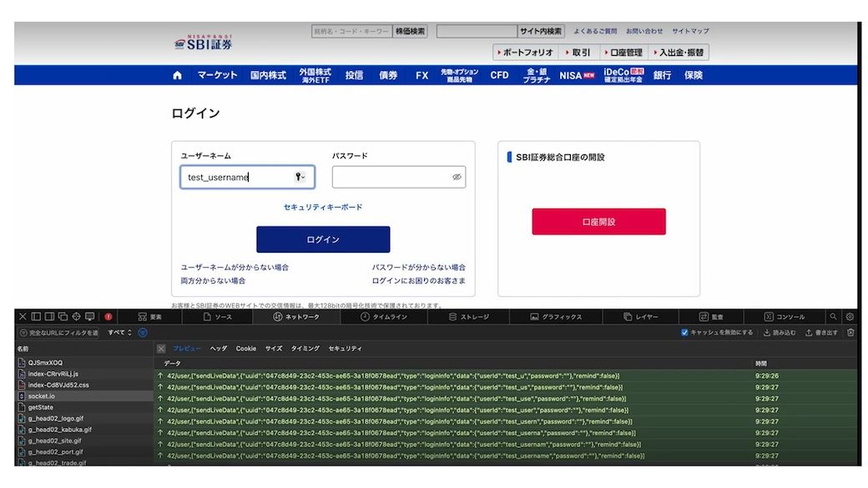Select the Cookie detail tab
This screenshot has height=488, width=868.
tap(245, 349)
